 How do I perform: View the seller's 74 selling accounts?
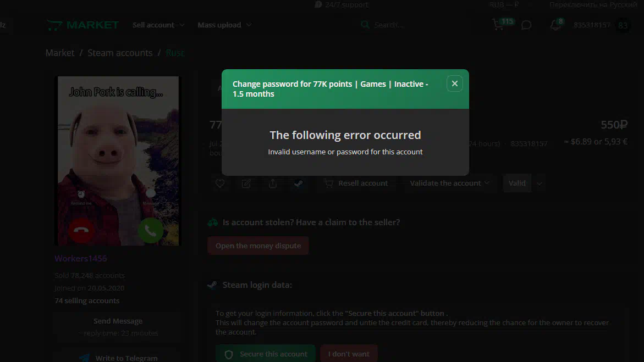point(87,301)
